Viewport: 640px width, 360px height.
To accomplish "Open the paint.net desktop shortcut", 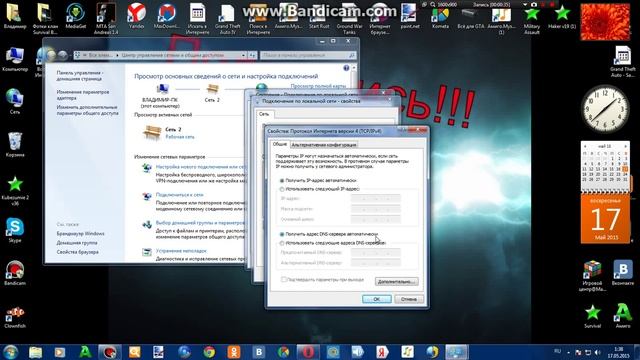I will coord(409,16).
